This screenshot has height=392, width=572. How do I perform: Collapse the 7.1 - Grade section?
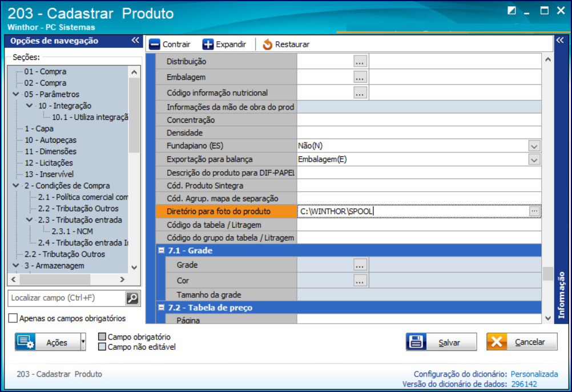coord(161,250)
